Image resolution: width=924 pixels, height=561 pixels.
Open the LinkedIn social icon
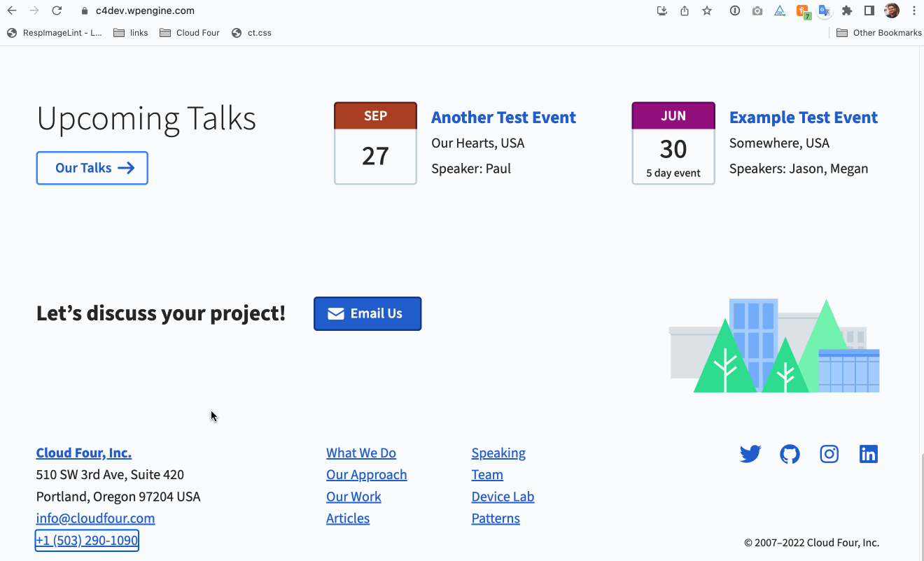click(x=869, y=454)
